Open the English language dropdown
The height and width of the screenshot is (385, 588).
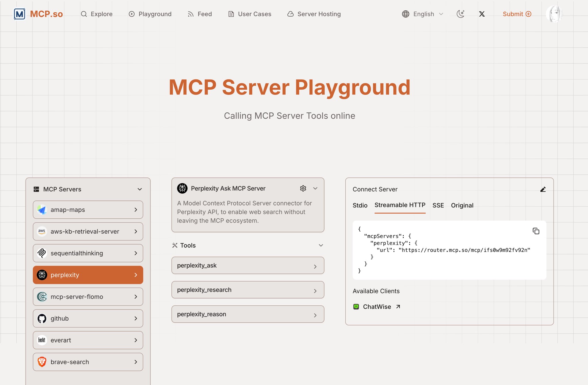coord(423,14)
